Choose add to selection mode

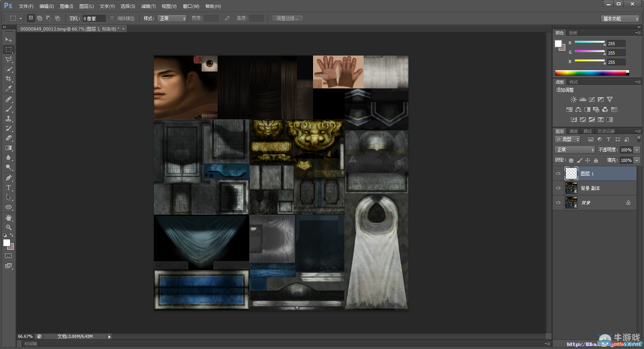[x=40, y=18]
